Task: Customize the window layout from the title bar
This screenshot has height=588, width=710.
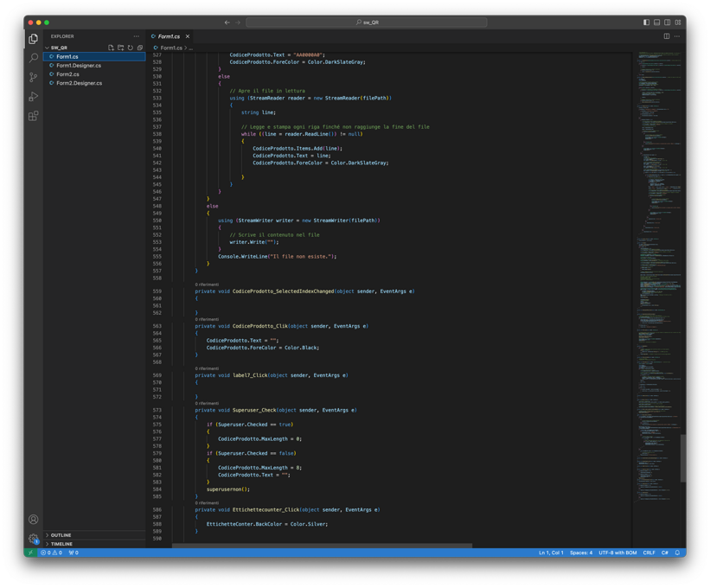Action: 678,22
